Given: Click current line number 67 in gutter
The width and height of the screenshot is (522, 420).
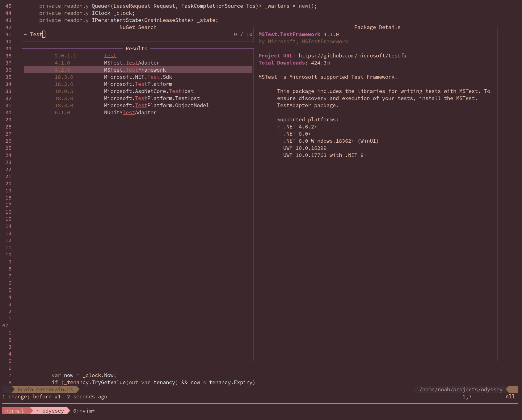Looking at the screenshot, I should 5,325.
